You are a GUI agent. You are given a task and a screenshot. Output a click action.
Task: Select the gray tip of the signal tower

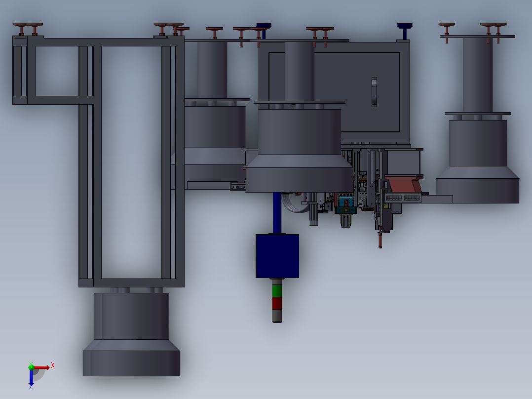pyautogui.click(x=277, y=316)
